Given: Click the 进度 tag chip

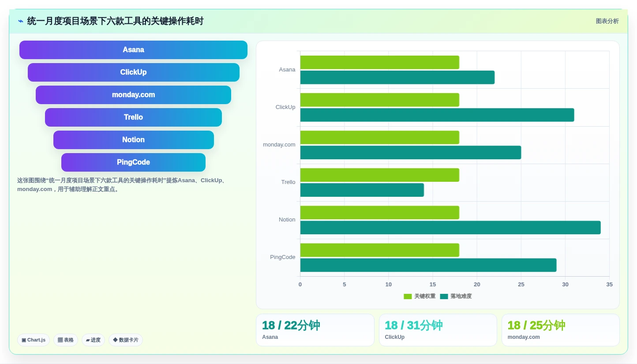Looking at the screenshot, I should pyautogui.click(x=93, y=340).
